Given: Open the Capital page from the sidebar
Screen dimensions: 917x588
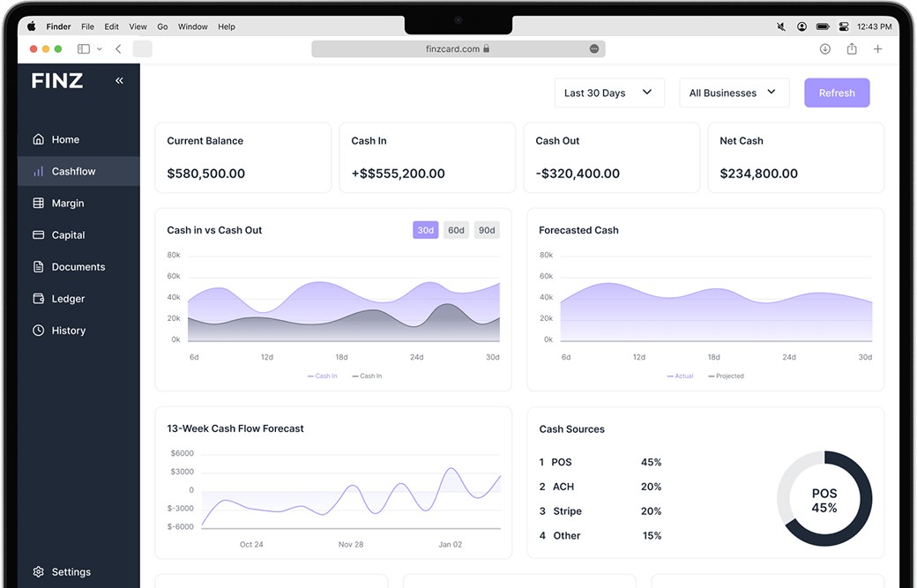Looking at the screenshot, I should click(39, 234).
